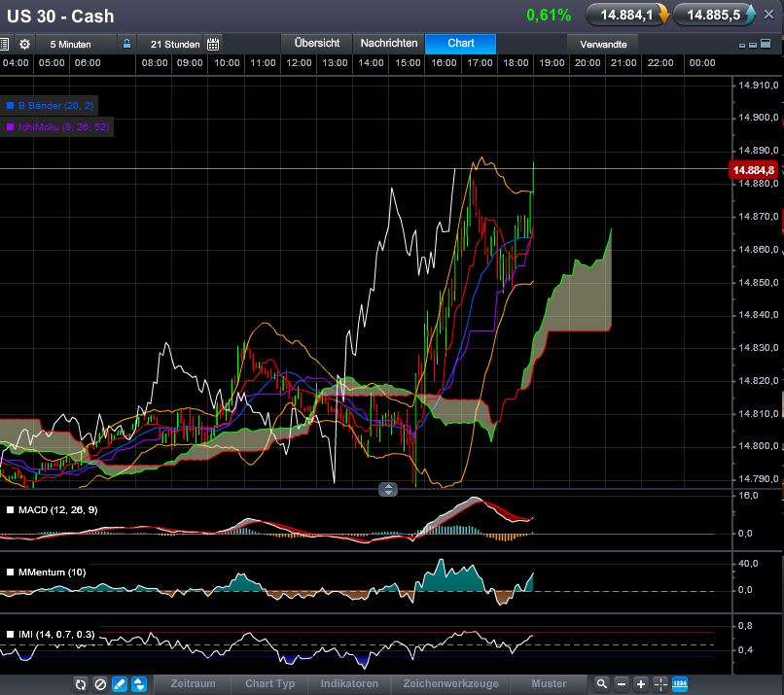Screen dimensions: 784x695
Task: Toggle the MACD (12, 26, 9) indicator checkbox
Action: pyautogui.click(x=10, y=510)
